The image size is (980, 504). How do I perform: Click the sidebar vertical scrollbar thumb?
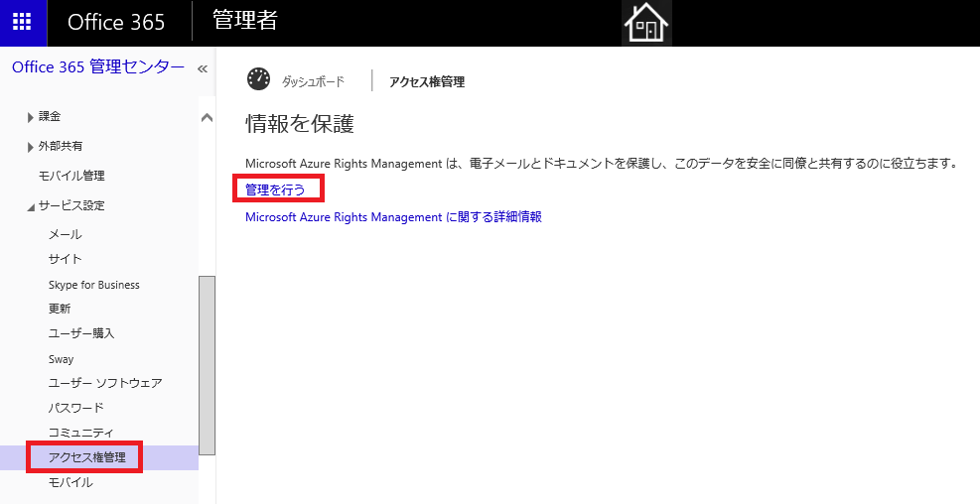(x=207, y=364)
